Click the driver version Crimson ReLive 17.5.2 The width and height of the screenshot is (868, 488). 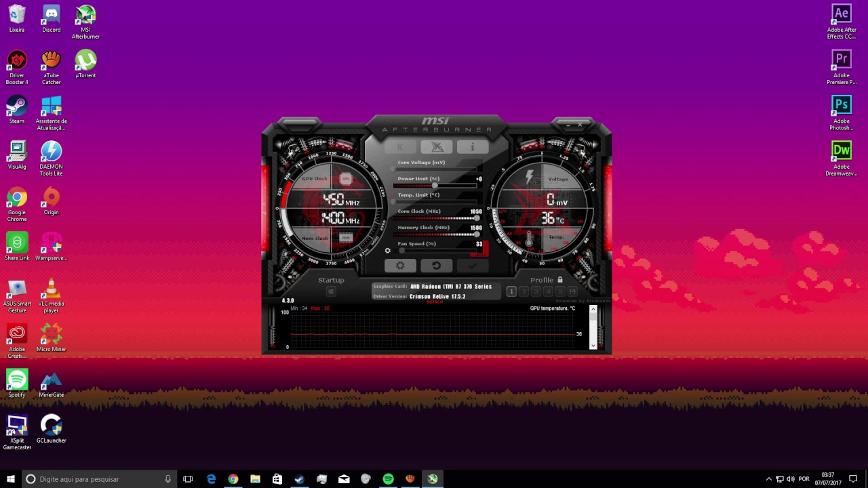pyautogui.click(x=437, y=296)
